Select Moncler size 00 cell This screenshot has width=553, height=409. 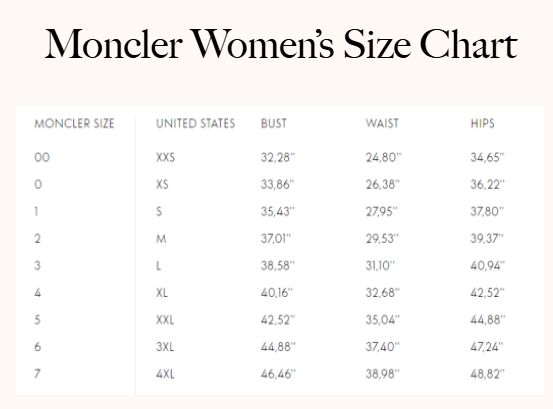pos(42,157)
